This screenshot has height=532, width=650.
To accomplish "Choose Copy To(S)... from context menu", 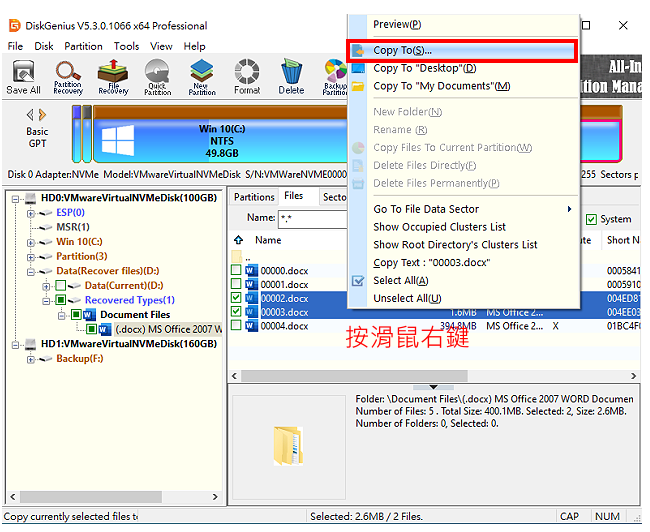I will 461,51.
